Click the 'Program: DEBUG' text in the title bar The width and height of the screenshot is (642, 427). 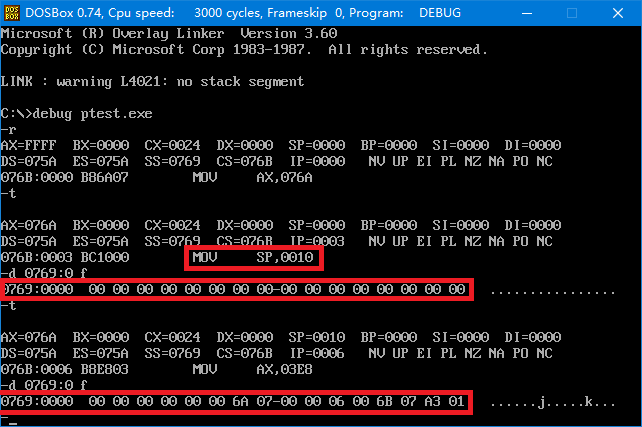tap(405, 13)
